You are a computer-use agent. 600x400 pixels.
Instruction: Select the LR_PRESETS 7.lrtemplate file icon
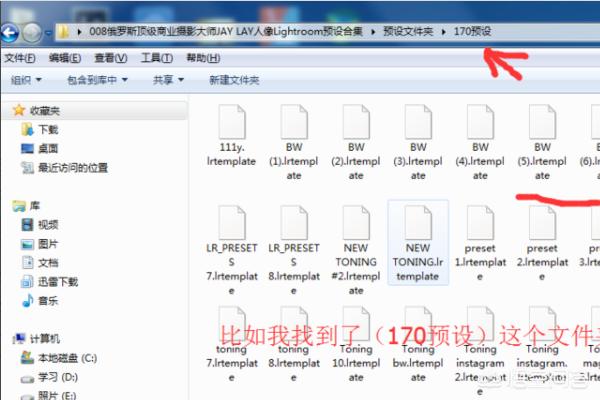[x=232, y=223]
